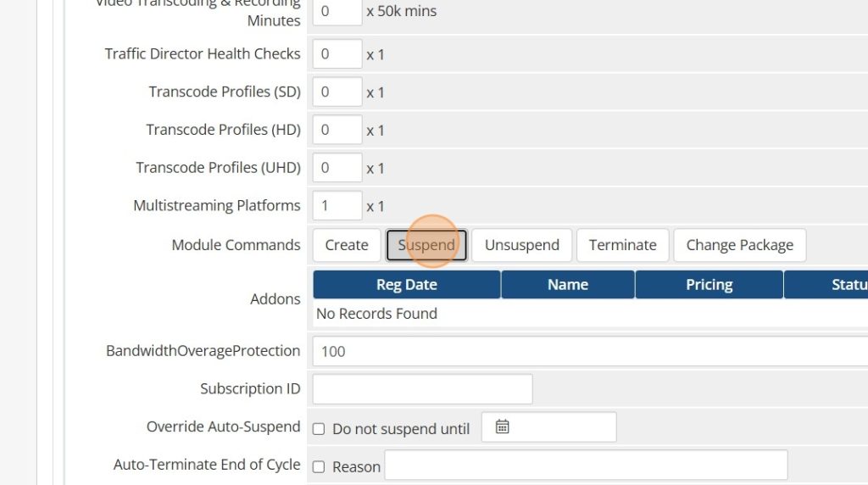868x485 pixels.
Task: Click the Unsuspend button
Action: [521, 245]
